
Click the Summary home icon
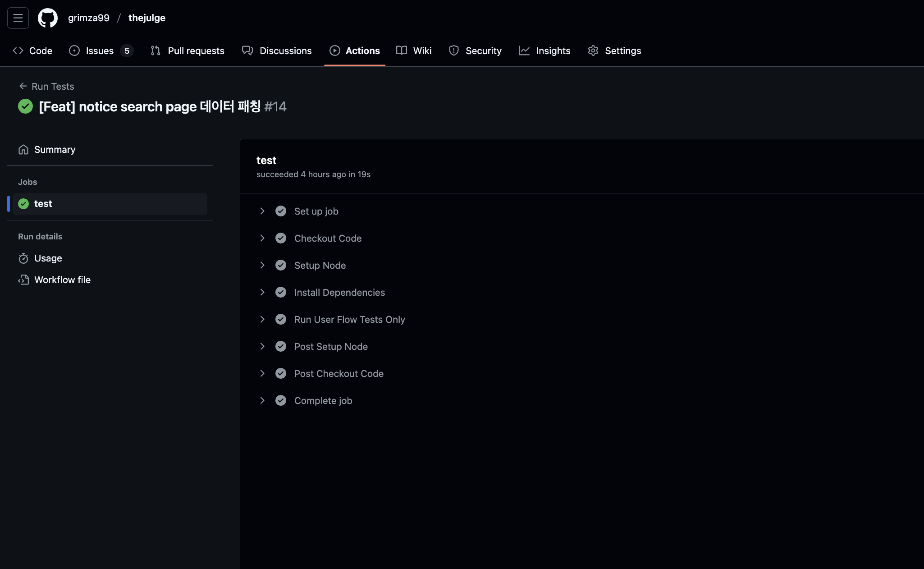(x=23, y=150)
